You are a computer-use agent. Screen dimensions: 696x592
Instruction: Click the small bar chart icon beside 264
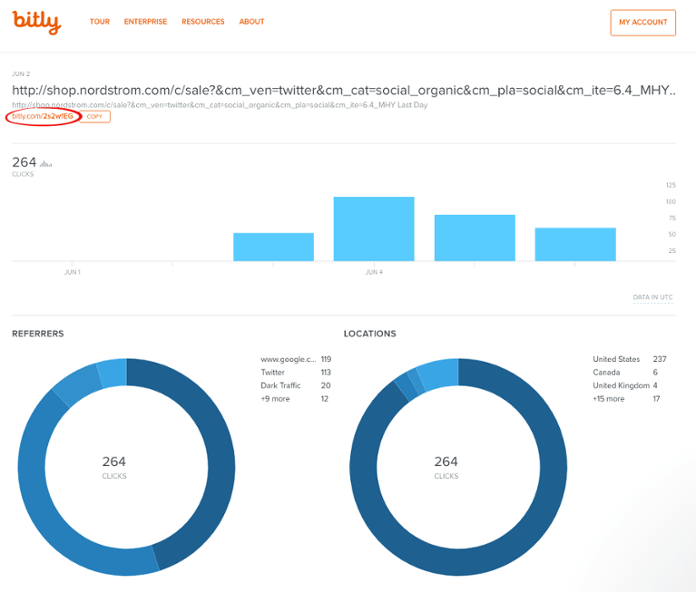click(x=46, y=164)
